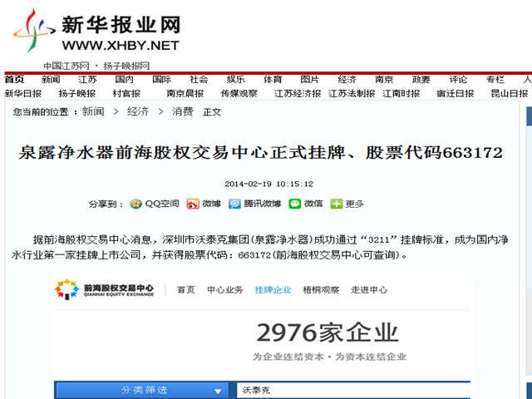Open the 江苏 navigation item

(x=87, y=80)
